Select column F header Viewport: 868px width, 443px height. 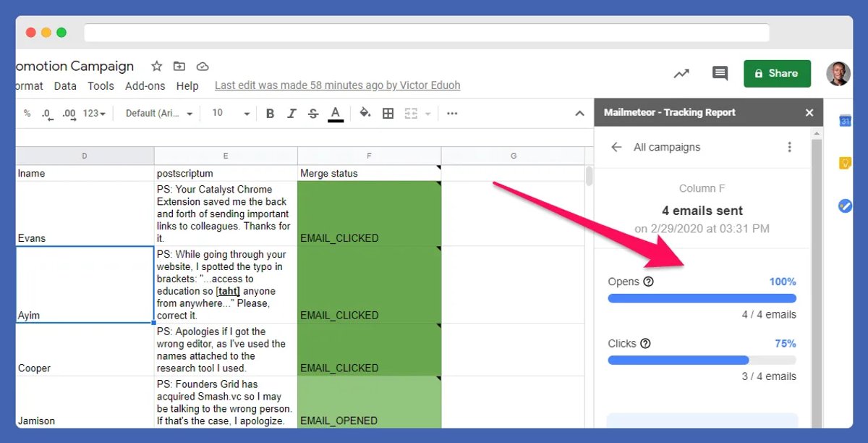(370, 156)
